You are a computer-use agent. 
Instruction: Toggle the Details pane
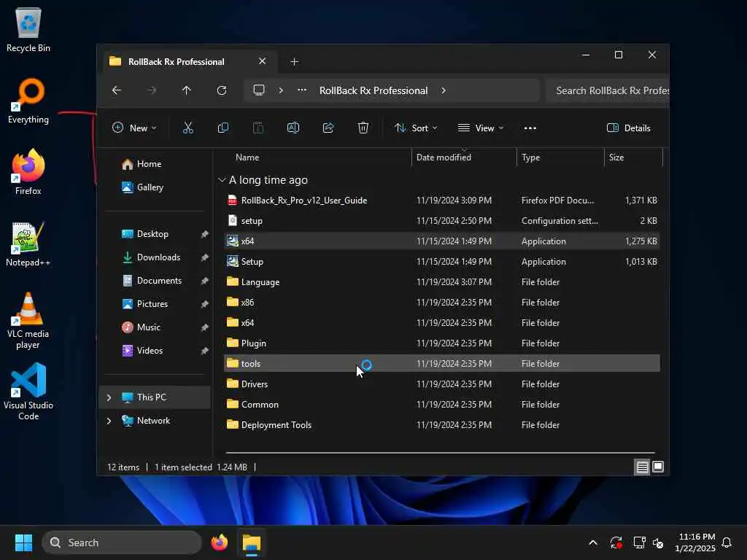pyautogui.click(x=628, y=128)
